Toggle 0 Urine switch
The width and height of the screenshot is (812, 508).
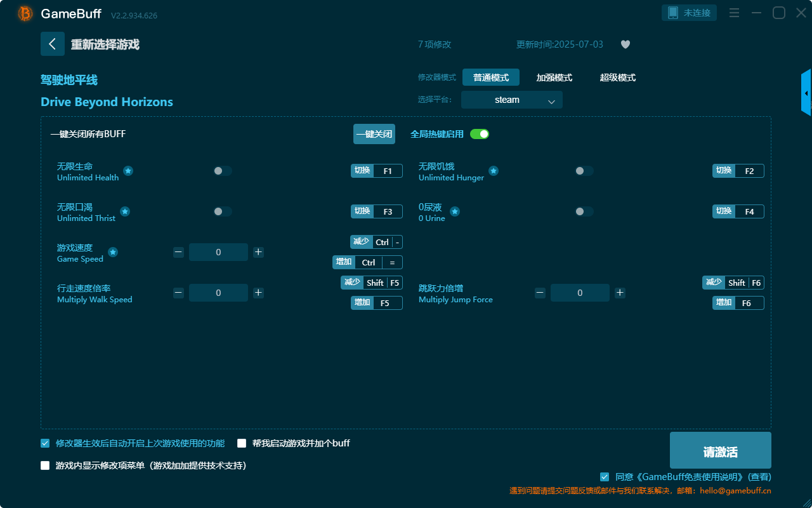pyautogui.click(x=584, y=211)
